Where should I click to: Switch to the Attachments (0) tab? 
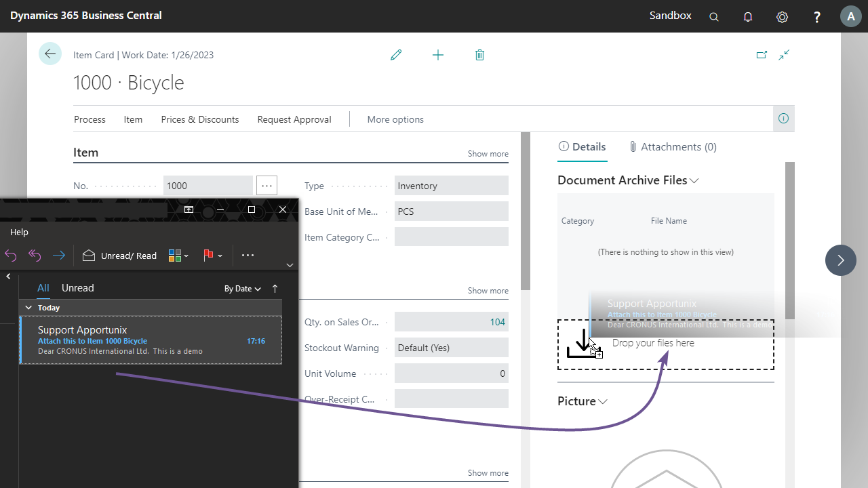(x=672, y=146)
